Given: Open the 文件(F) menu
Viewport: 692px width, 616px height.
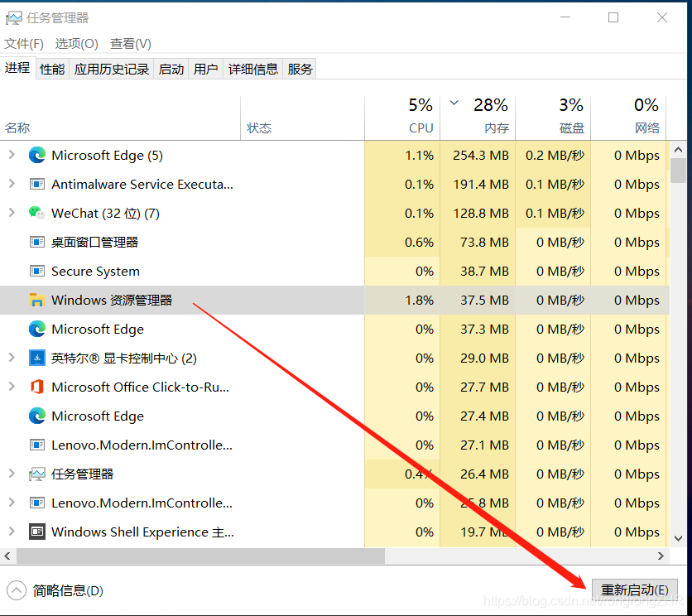Looking at the screenshot, I should (24, 44).
